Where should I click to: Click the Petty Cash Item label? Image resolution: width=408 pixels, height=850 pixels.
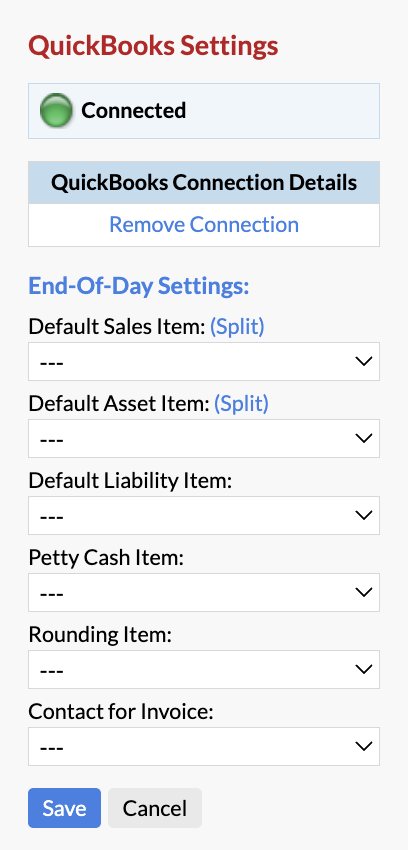[x=106, y=558]
